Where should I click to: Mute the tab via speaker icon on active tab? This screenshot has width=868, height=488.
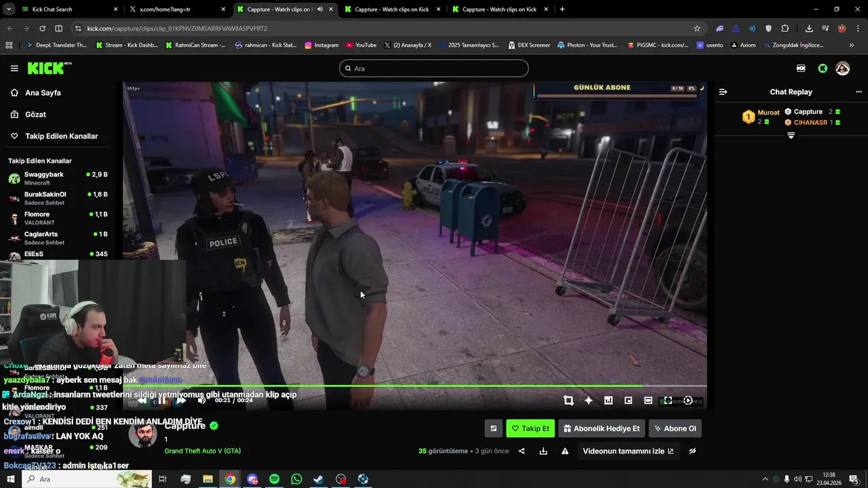click(x=320, y=9)
